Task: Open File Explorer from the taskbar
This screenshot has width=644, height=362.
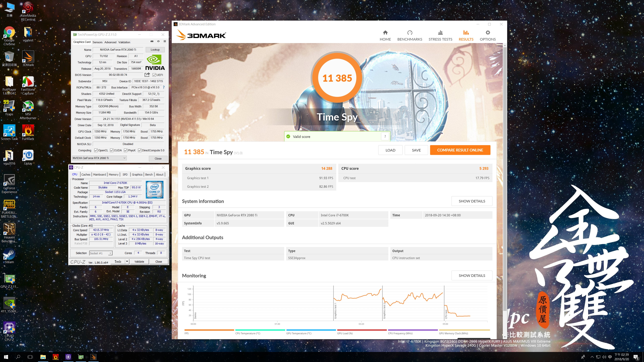Action: (x=43, y=357)
